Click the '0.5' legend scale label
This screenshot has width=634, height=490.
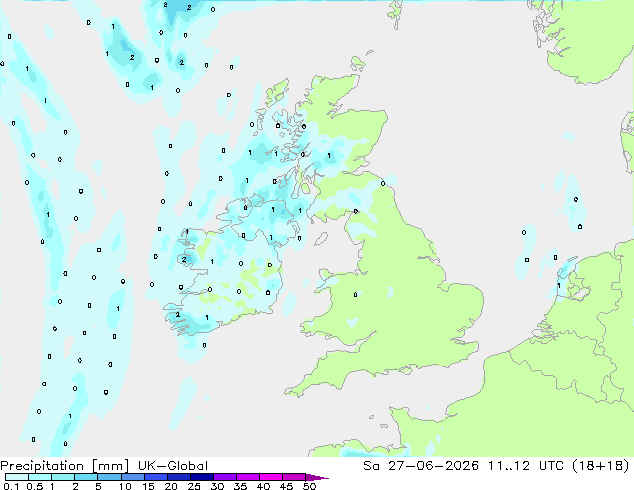[x=35, y=486]
